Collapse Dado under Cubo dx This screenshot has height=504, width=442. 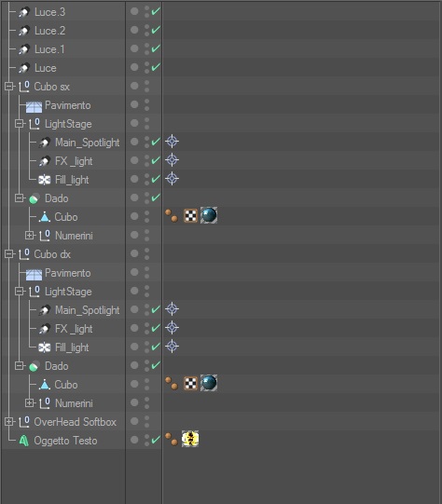19,366
